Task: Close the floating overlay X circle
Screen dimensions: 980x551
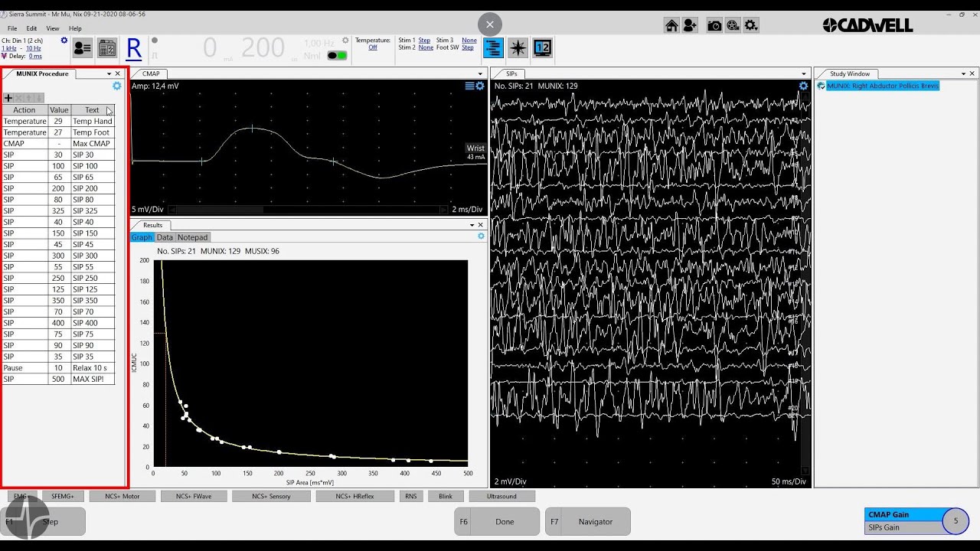Action: tap(490, 24)
